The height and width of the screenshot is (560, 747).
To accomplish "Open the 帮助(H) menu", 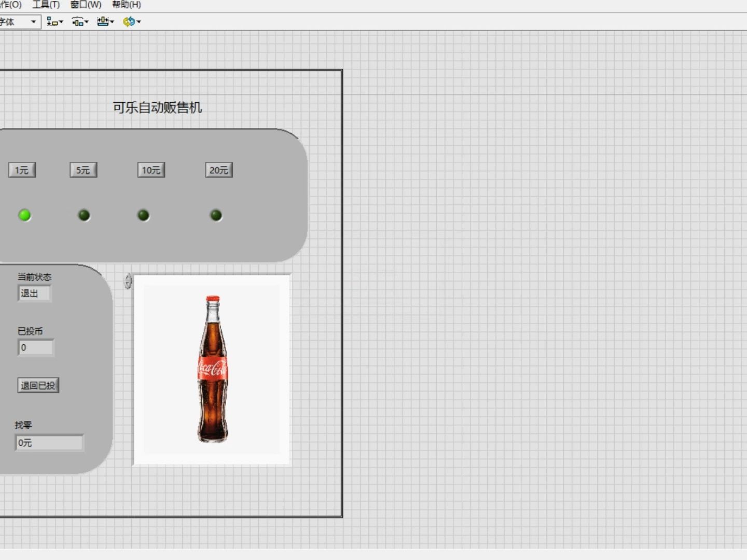I will 127,5.
